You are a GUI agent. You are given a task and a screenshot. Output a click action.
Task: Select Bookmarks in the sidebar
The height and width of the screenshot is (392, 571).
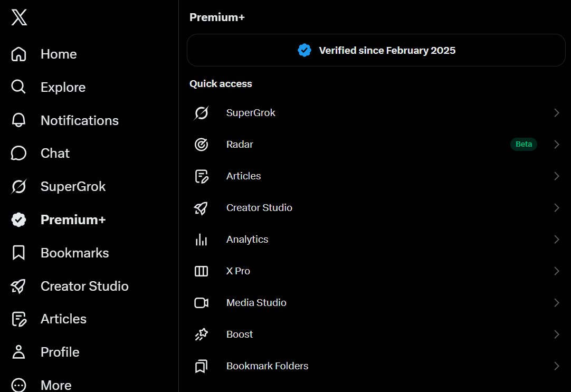click(x=74, y=253)
